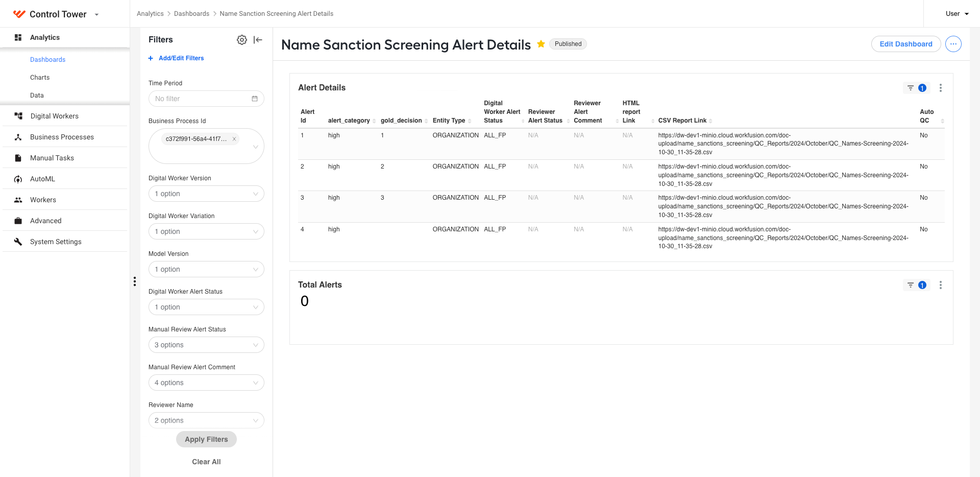Open the Alert Details chart kebab menu
Image resolution: width=980 pixels, height=477 pixels.
[941, 88]
